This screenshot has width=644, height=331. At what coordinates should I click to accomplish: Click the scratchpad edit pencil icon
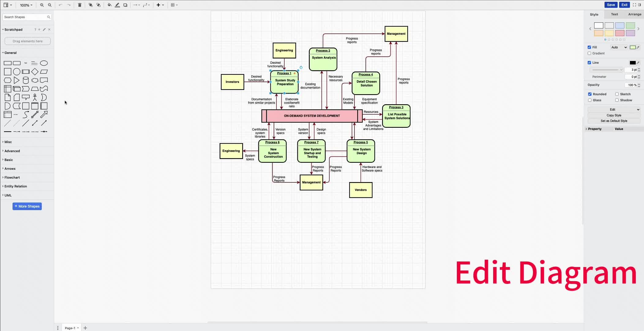click(x=44, y=30)
